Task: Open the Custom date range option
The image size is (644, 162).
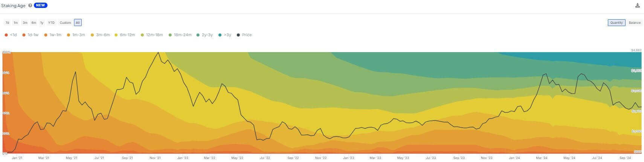Action: point(65,23)
